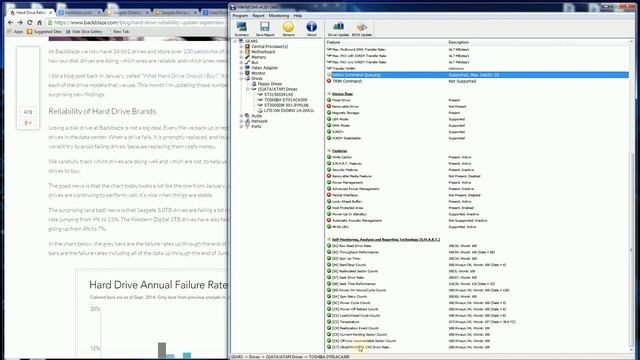Select the GEARS root node in the tree

point(251,41)
